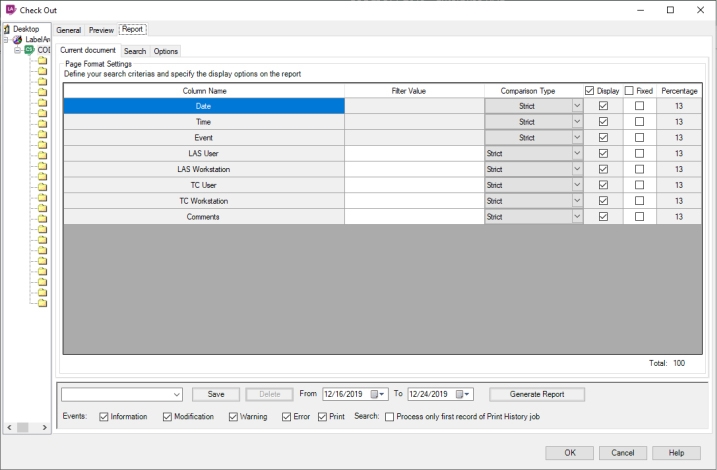Click the Delete button
Viewport: 717px width, 470px height.
(x=270, y=394)
